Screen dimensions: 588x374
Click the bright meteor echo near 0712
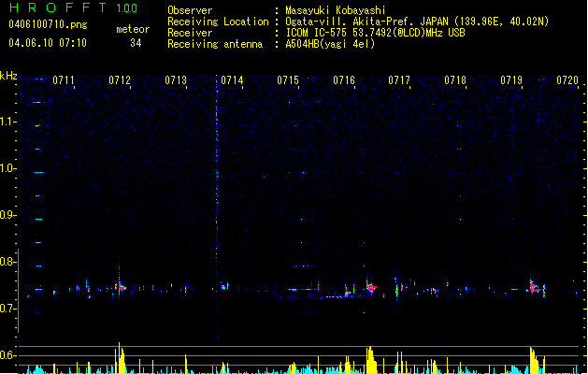click(122, 287)
